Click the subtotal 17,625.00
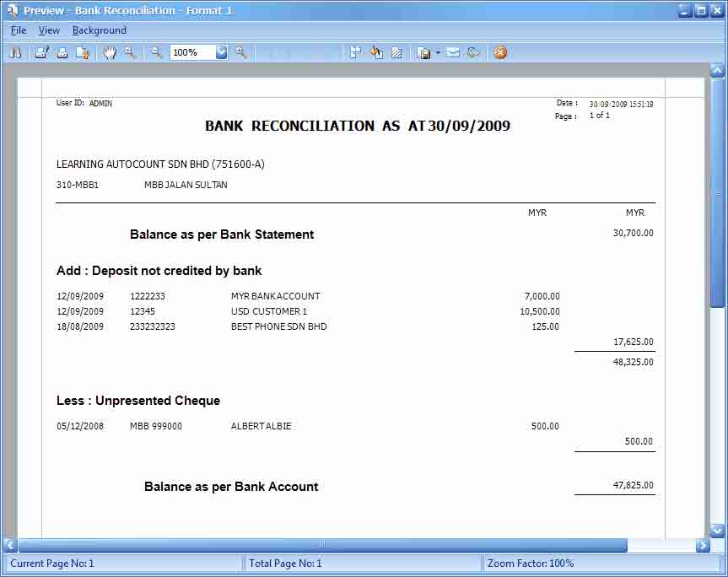Screen dimensions: 728x577 [x=634, y=342]
